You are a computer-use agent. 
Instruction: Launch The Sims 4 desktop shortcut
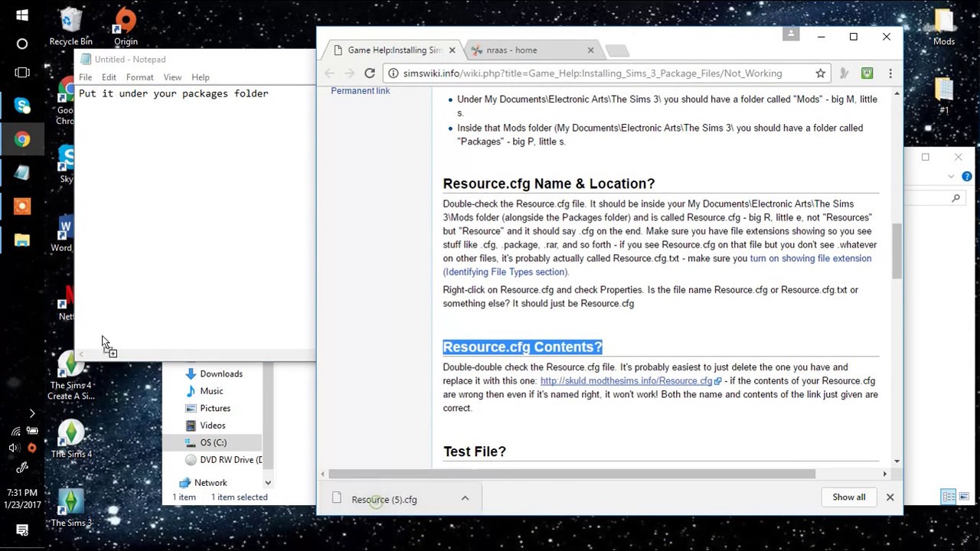71,439
